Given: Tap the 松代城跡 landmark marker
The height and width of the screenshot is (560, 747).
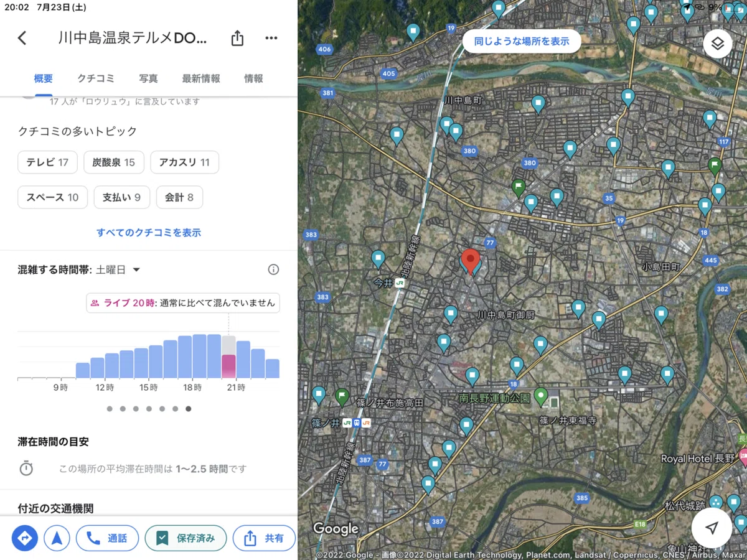Looking at the screenshot, I should pyautogui.click(x=716, y=502).
